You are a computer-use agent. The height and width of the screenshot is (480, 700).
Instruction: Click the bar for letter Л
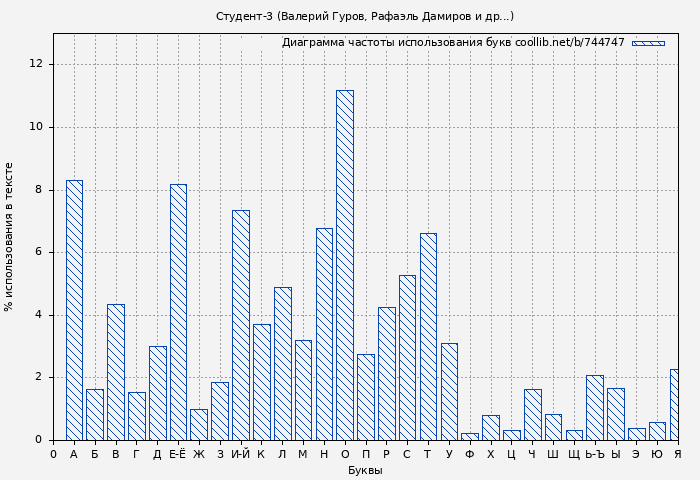[283, 363]
